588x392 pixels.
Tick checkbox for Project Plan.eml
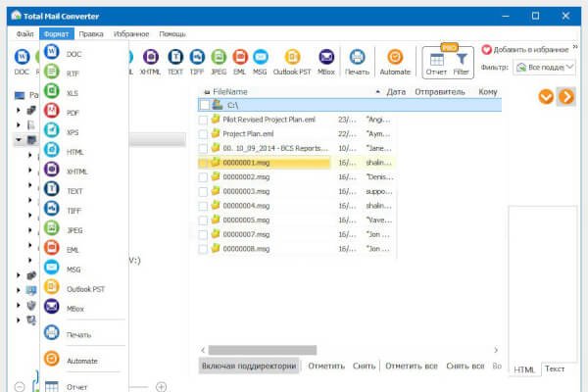click(x=203, y=134)
